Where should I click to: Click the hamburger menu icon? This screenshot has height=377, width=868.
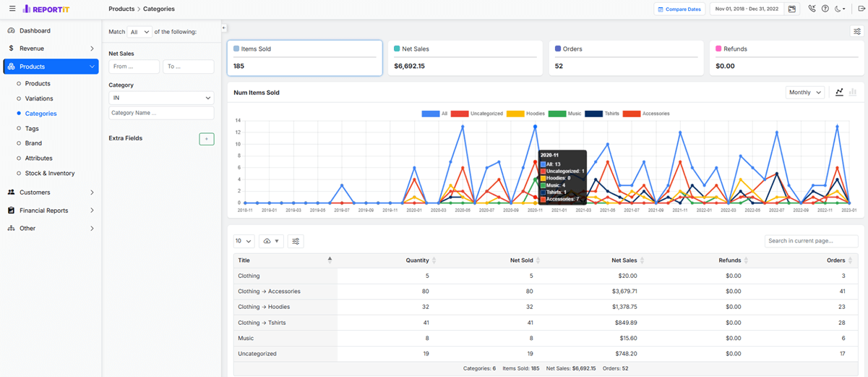tap(12, 9)
